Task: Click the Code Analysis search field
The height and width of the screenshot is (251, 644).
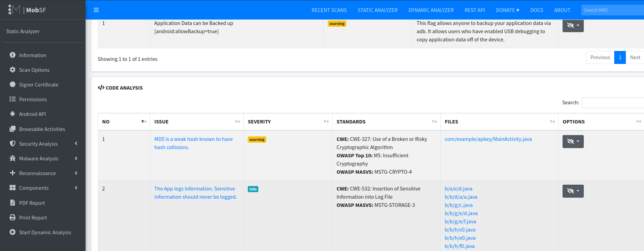Action: pos(613,103)
